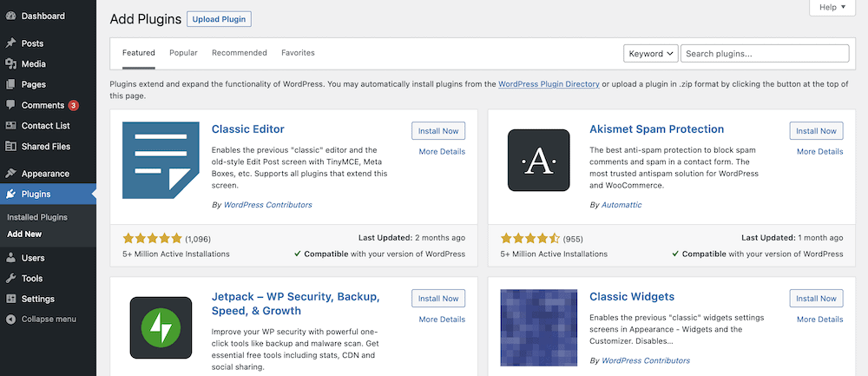
Task: Click the Plugins plug icon
Action: coord(10,194)
